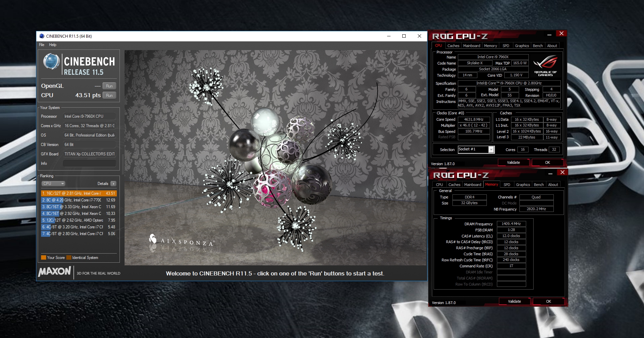
Task: Minimize the upper ROG CPU-Z window
Action: 549,34
